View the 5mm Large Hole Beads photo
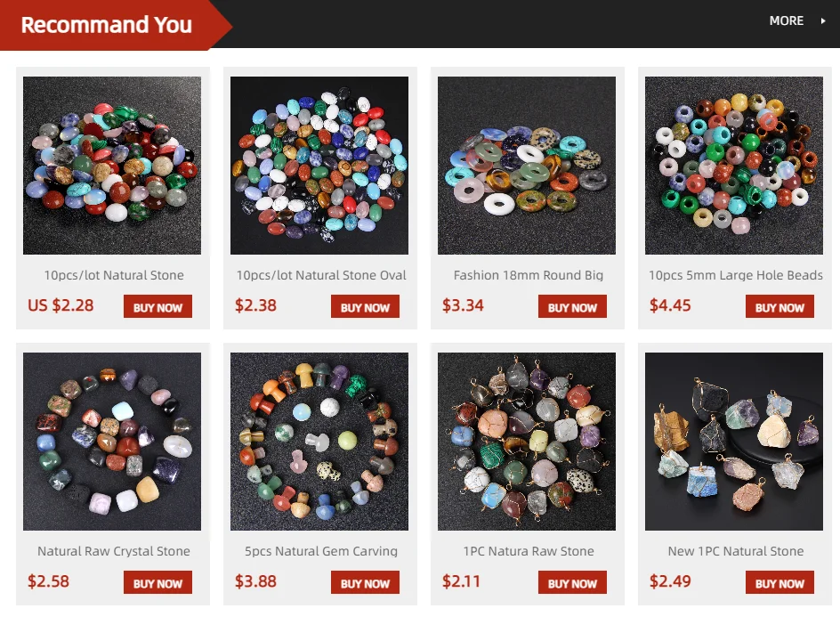Image resolution: width=840 pixels, height=633 pixels. (x=734, y=165)
